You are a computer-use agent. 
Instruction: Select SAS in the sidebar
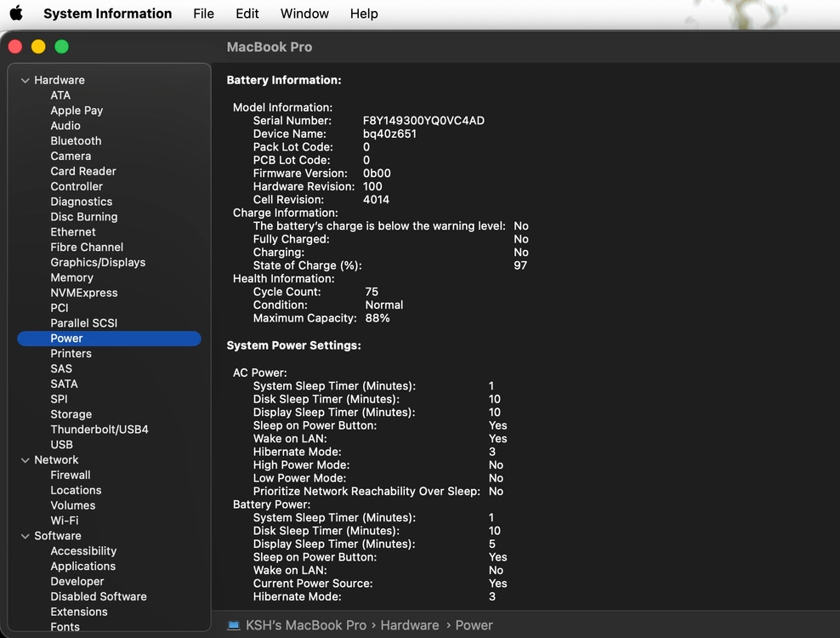pyautogui.click(x=61, y=369)
